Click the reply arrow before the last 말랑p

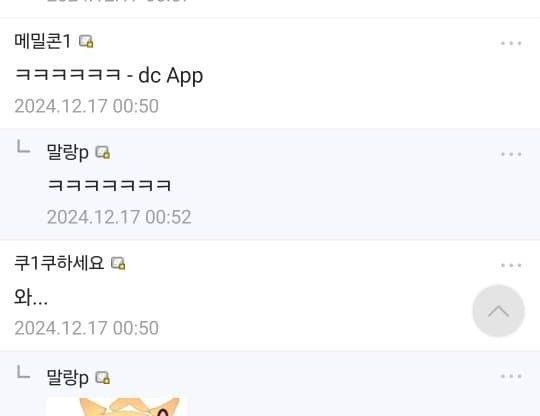(23, 372)
